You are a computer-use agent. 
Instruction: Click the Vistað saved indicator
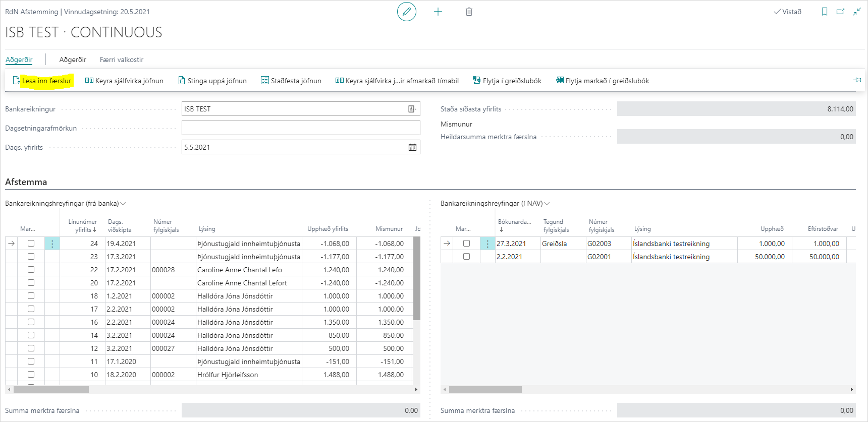coord(787,12)
